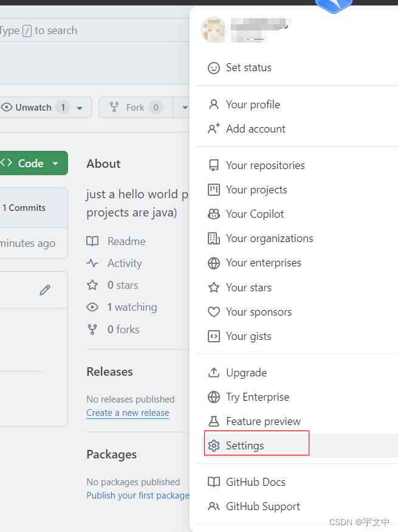
Task: Click the code-square icon for Your gists
Action: 213,336
